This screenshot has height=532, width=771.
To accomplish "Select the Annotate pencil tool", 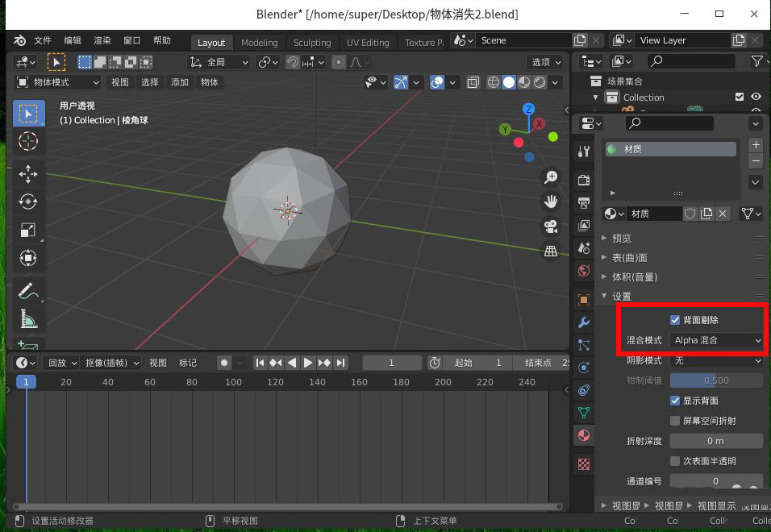I will [28, 291].
